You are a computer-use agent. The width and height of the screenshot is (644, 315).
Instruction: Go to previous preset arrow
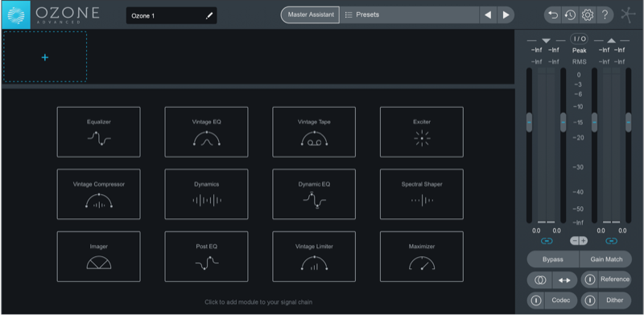pos(488,15)
